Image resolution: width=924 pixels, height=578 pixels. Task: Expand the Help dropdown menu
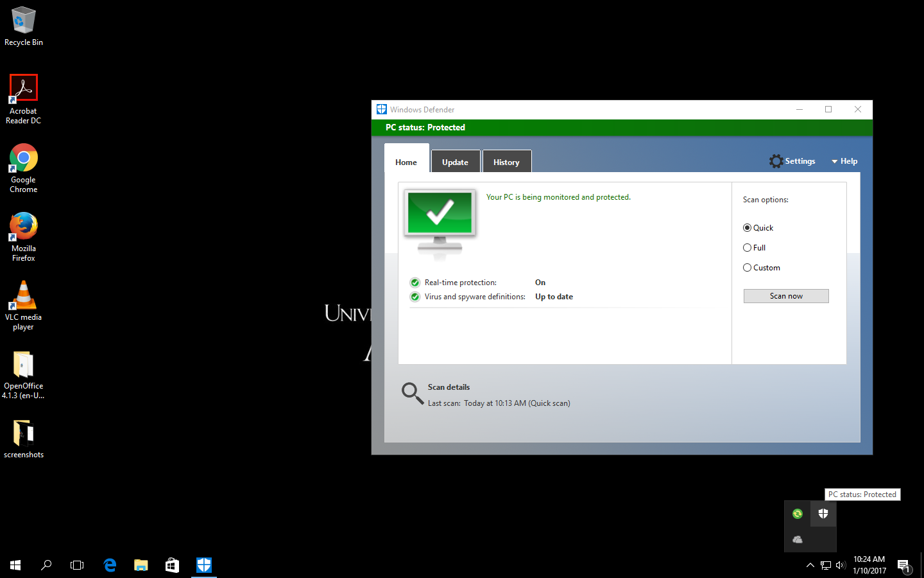pyautogui.click(x=844, y=161)
